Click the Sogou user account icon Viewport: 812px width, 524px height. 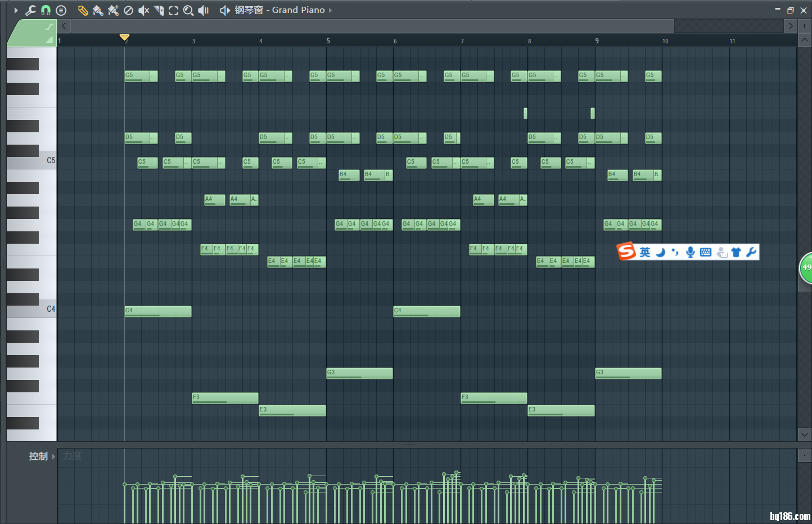(x=722, y=253)
